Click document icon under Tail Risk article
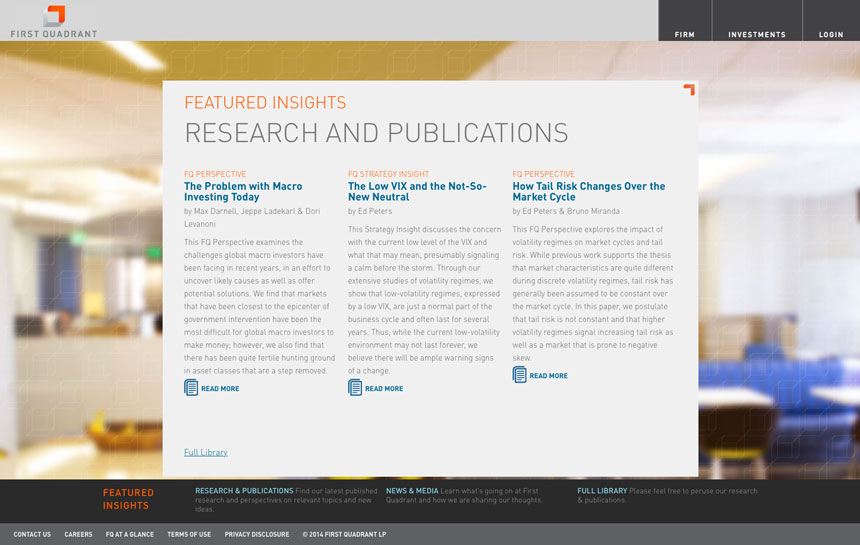 tap(519, 374)
